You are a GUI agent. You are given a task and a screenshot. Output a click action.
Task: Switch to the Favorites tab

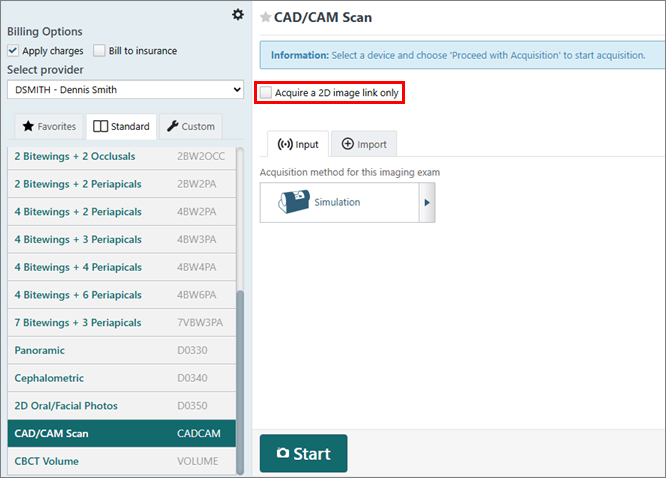point(49,127)
